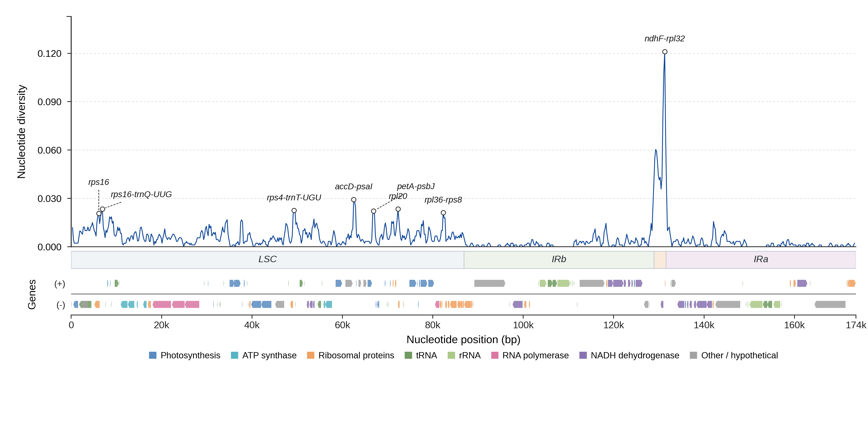
Task: Click the 'Genes' track label
Action: pos(32,294)
